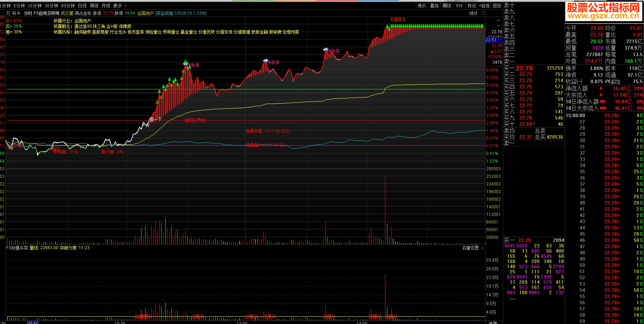Image resolution: width=644 pixels, height=324 pixels.
Task: Click 买二 price 22.77 row
Action: point(534,74)
